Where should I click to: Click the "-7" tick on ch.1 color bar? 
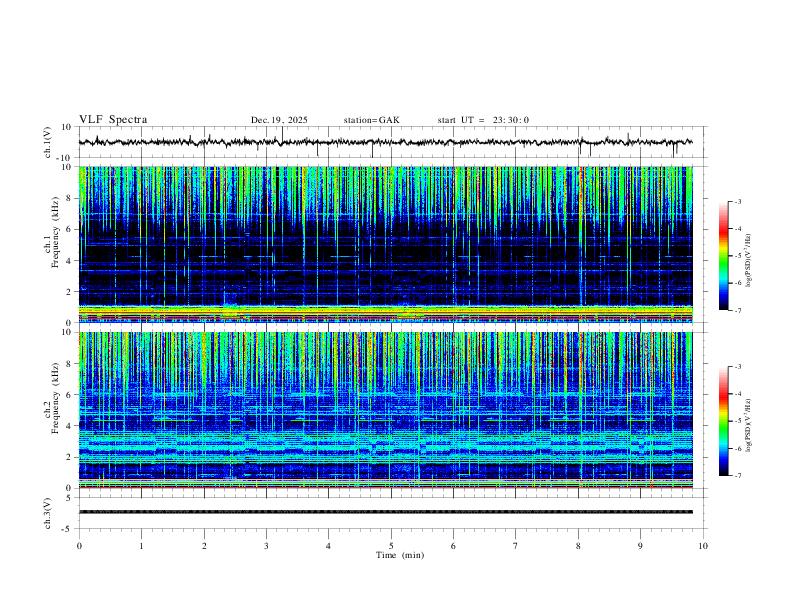(738, 311)
